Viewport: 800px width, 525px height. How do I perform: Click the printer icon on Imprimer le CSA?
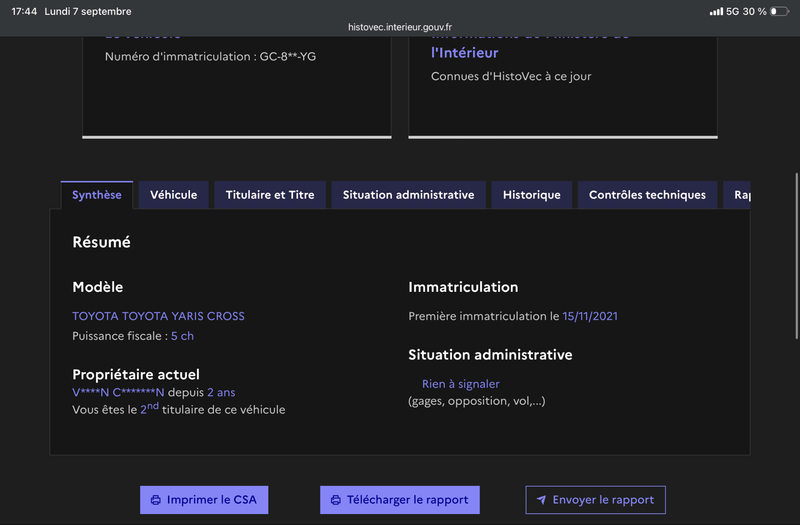click(156, 500)
